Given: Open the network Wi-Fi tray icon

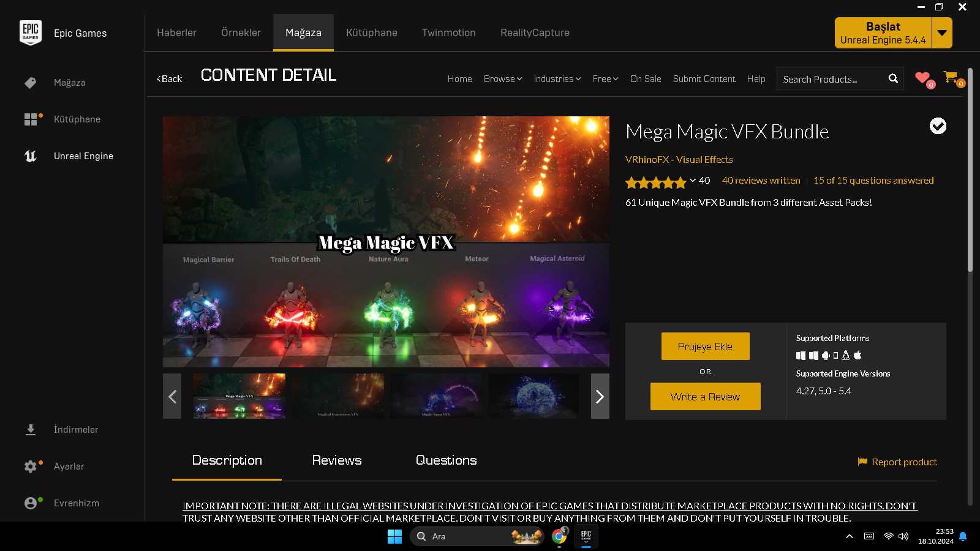Looking at the screenshot, I should click(x=888, y=536).
